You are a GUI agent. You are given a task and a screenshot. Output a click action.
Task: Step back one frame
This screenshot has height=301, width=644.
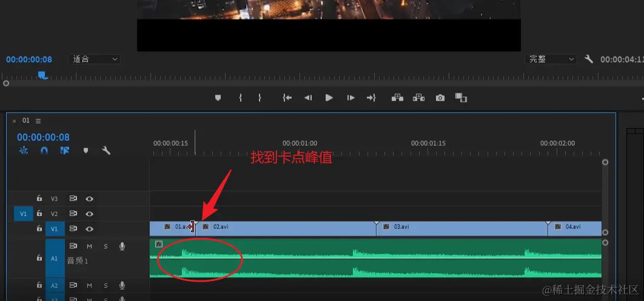coord(308,98)
